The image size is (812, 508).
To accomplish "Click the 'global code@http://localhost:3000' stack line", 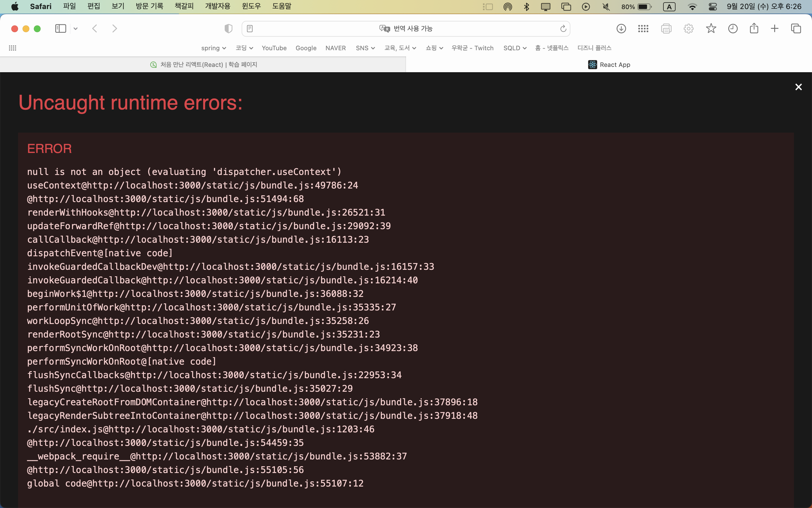I will coord(195,483).
